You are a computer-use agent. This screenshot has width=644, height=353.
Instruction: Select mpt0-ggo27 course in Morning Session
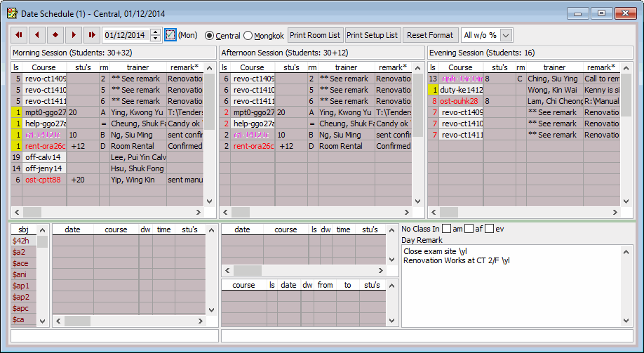45,112
